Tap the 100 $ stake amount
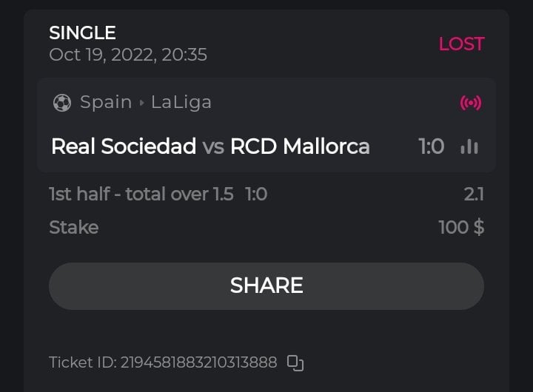Viewport: 533px width, 392px height. coord(461,227)
